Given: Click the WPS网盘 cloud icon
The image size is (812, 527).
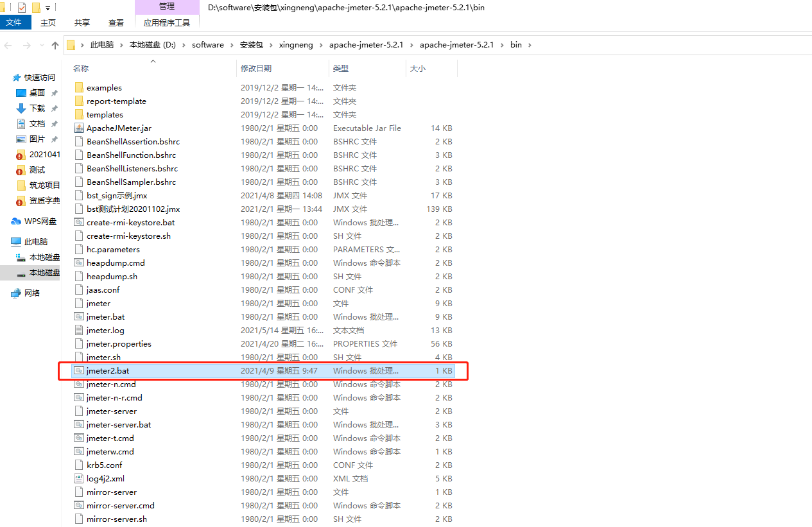Looking at the screenshot, I should pyautogui.click(x=16, y=221).
